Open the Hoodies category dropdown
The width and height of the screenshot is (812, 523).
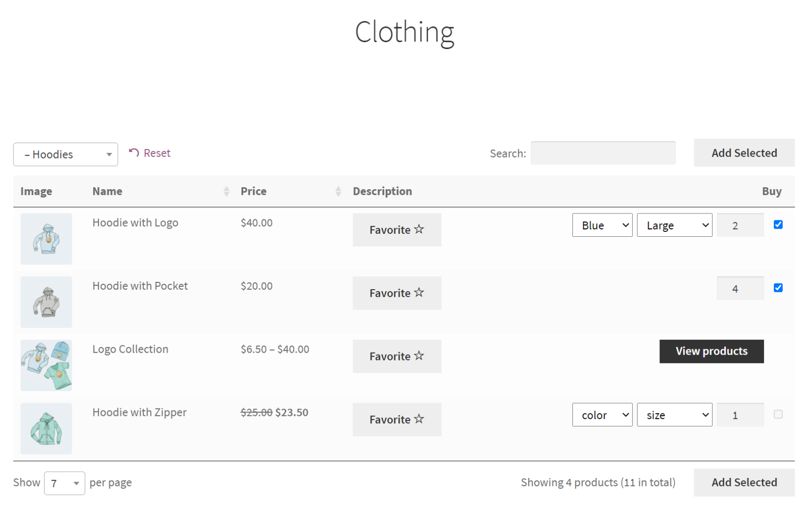click(x=65, y=154)
